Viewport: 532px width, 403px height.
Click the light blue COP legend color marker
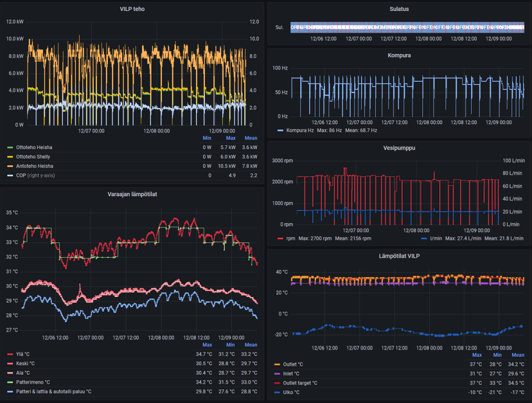click(x=10, y=175)
